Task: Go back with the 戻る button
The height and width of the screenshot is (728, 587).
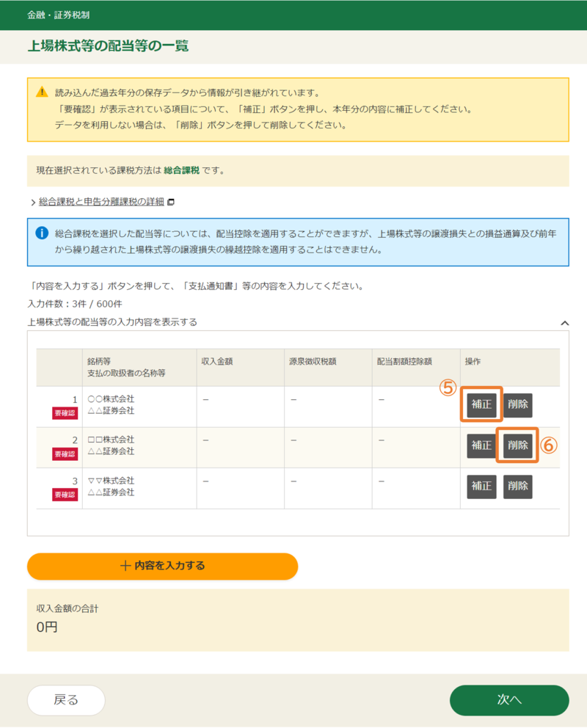Action: (66, 700)
